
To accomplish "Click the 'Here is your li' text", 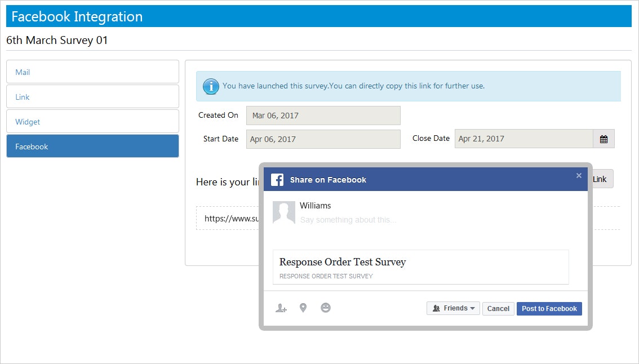I will pyautogui.click(x=228, y=182).
